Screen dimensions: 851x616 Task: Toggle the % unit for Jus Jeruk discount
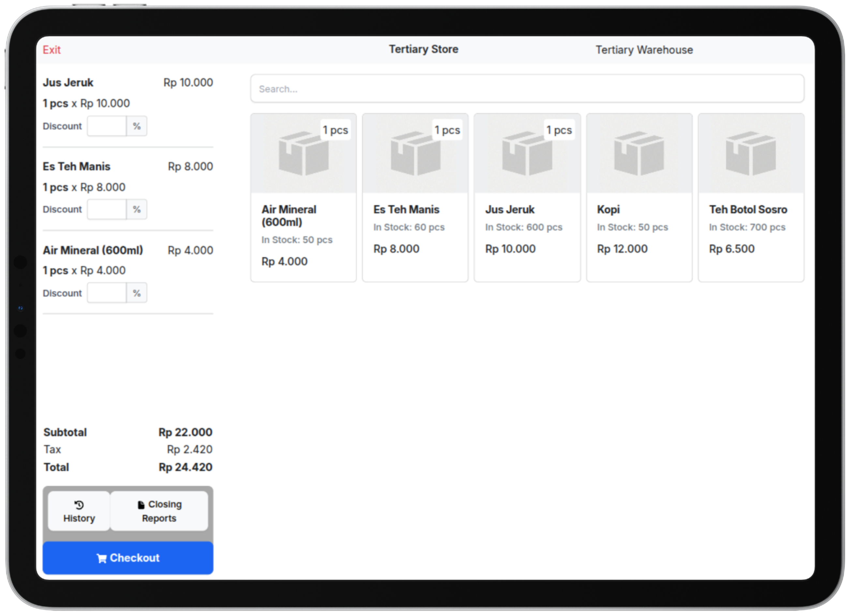pos(137,126)
